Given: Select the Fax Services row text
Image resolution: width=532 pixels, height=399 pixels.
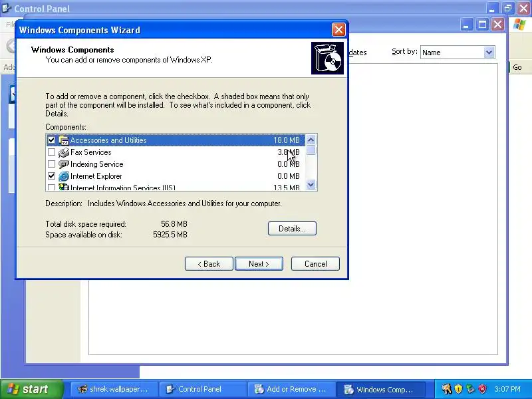Looking at the screenshot, I should [x=90, y=152].
